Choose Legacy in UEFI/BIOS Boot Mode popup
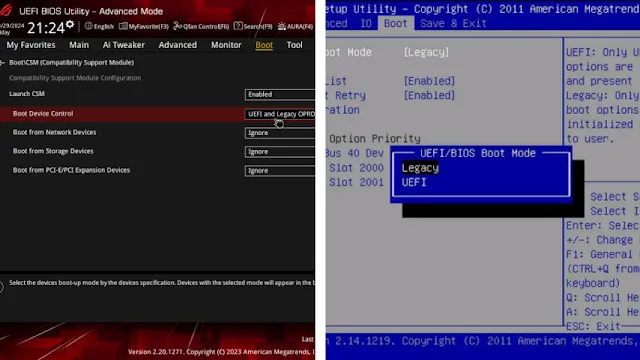Viewport: 640px width, 360px height. point(420,168)
